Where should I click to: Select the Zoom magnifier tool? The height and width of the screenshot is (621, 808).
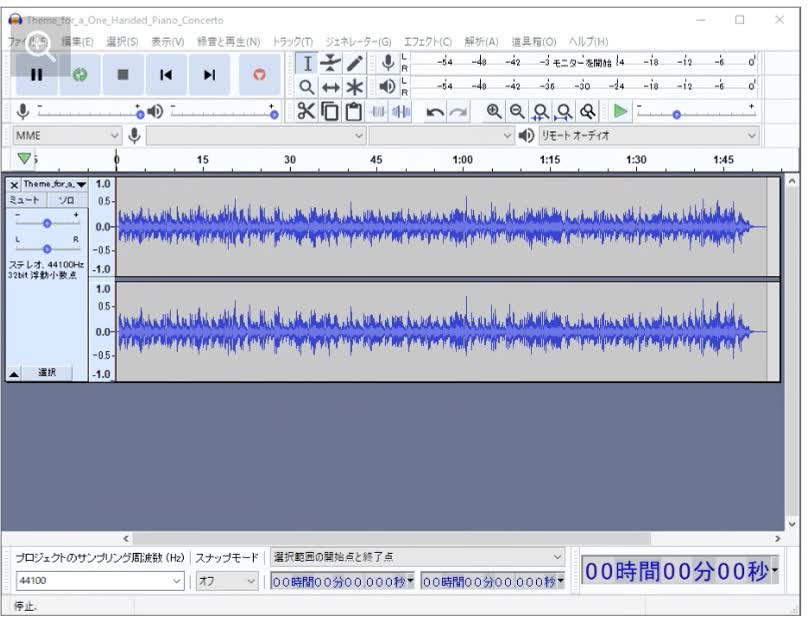pos(307,87)
